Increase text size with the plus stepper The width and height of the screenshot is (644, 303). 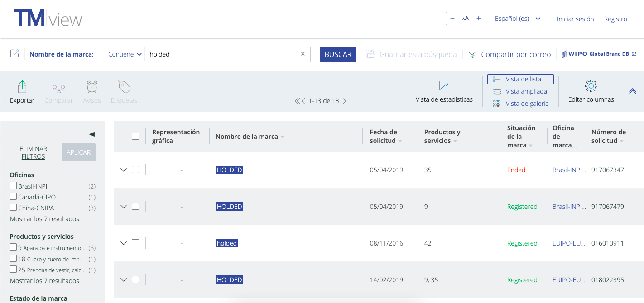pyautogui.click(x=478, y=19)
